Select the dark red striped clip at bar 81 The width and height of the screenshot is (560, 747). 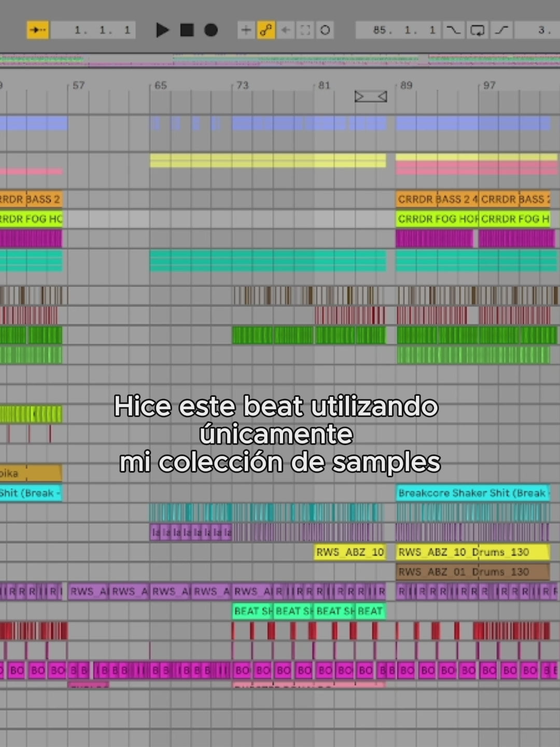pyautogui.click(x=350, y=315)
